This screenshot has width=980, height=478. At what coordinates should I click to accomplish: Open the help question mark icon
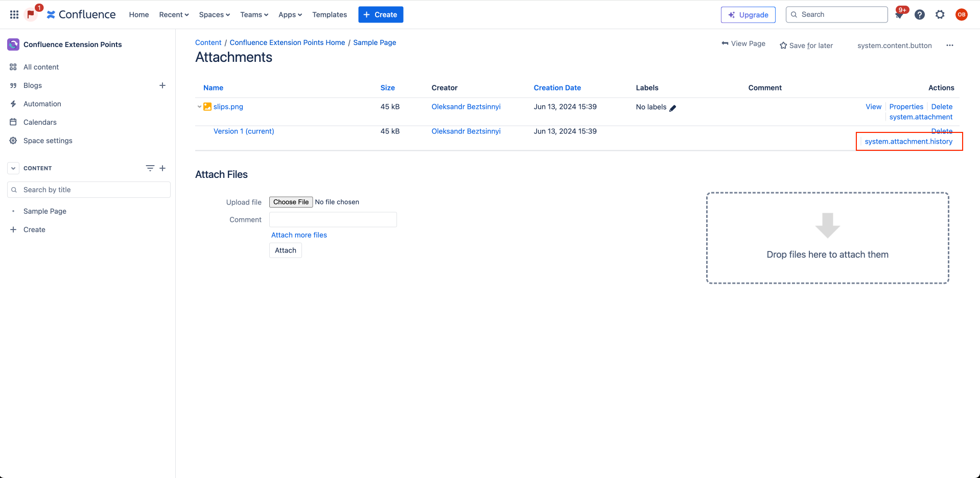pyautogui.click(x=920, y=14)
